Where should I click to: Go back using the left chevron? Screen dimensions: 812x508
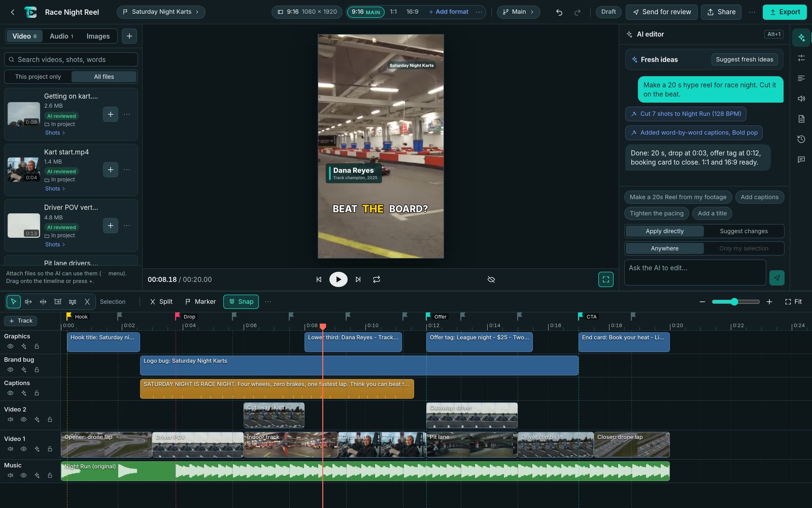[x=13, y=12]
